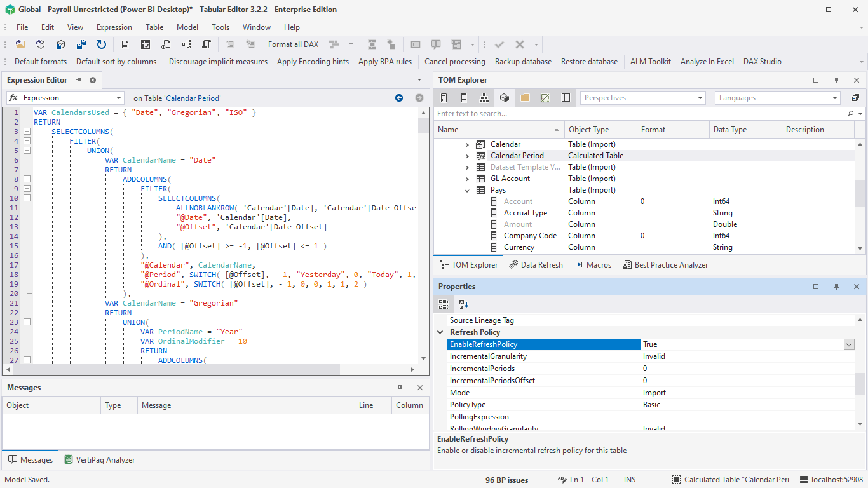This screenshot has height=488, width=868.
Task: Click the Default formats macro button
Action: point(41,62)
